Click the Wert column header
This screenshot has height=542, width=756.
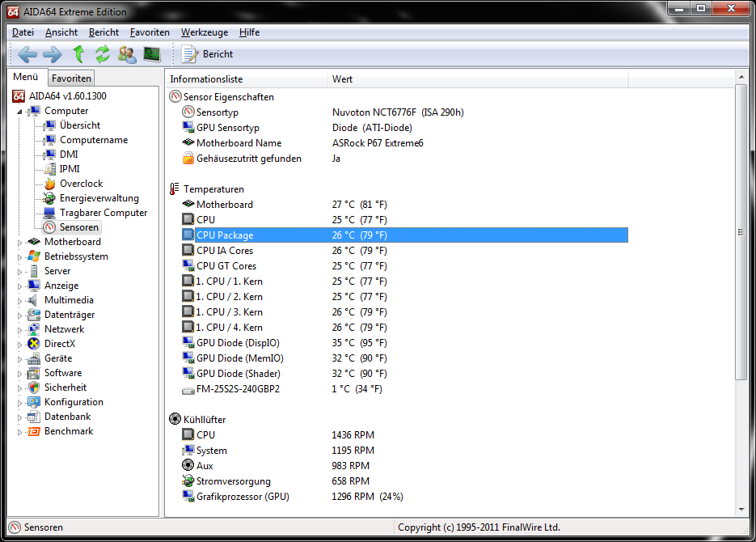pos(477,79)
